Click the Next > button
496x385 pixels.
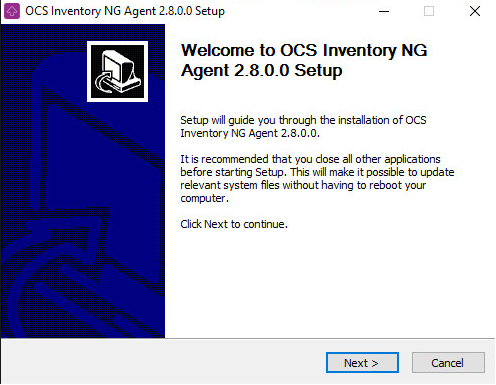tap(362, 363)
